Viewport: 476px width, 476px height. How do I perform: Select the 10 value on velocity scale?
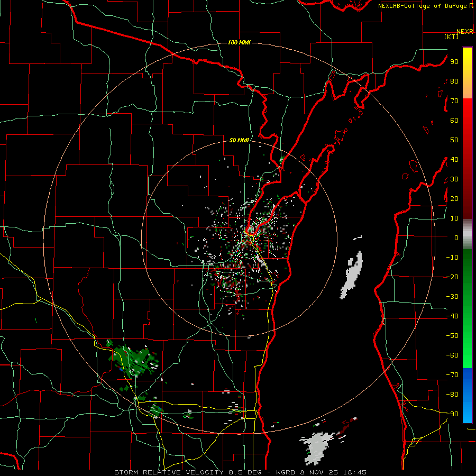(x=454, y=218)
